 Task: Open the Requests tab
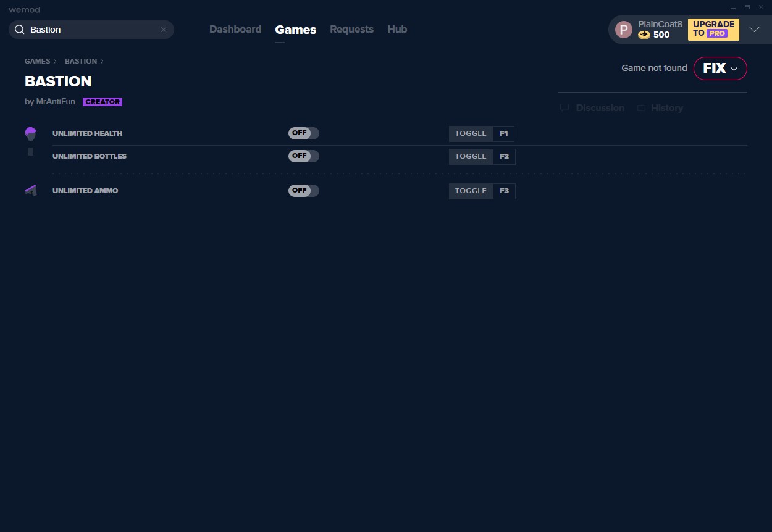[x=351, y=29]
